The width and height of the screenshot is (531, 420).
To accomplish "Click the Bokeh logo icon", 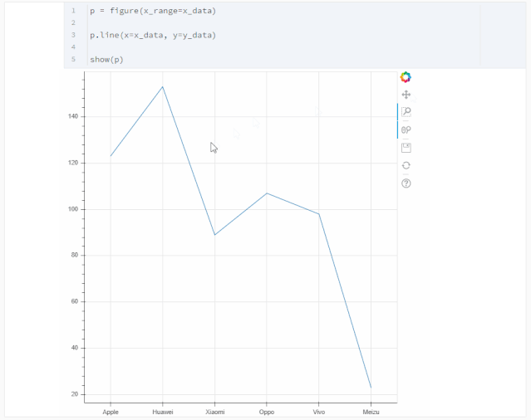I will (x=406, y=77).
